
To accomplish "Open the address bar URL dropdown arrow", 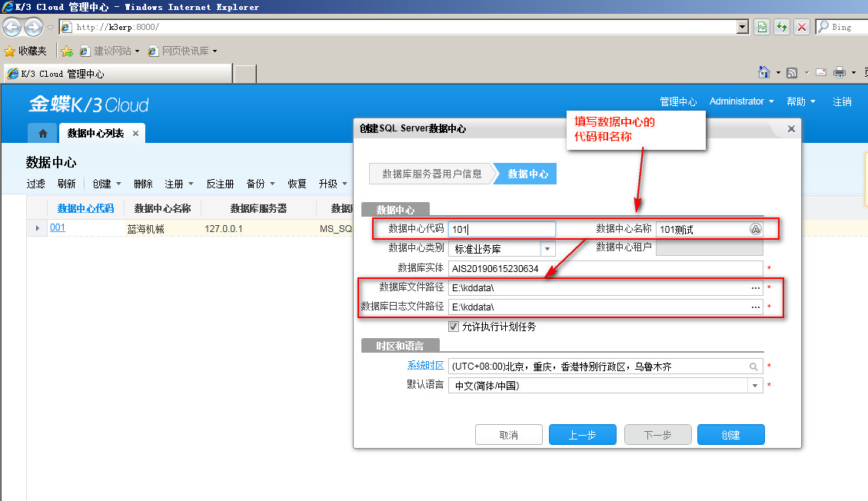I will click(x=743, y=27).
